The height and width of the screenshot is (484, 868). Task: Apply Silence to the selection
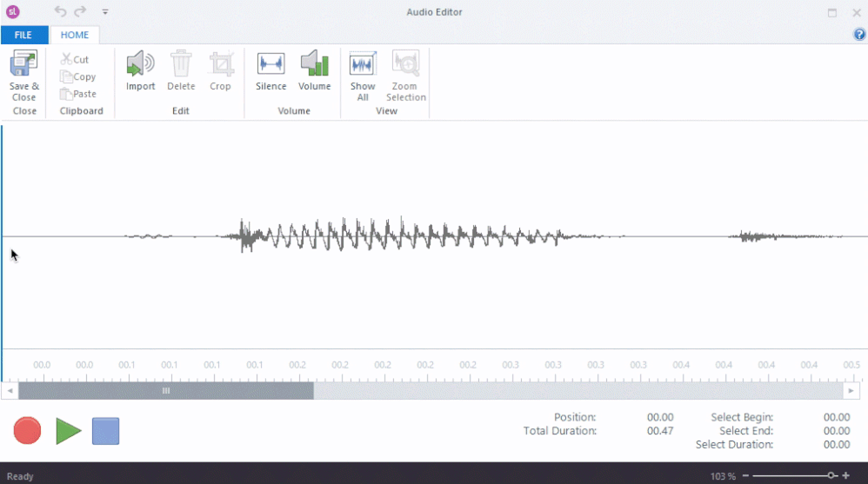(270, 70)
